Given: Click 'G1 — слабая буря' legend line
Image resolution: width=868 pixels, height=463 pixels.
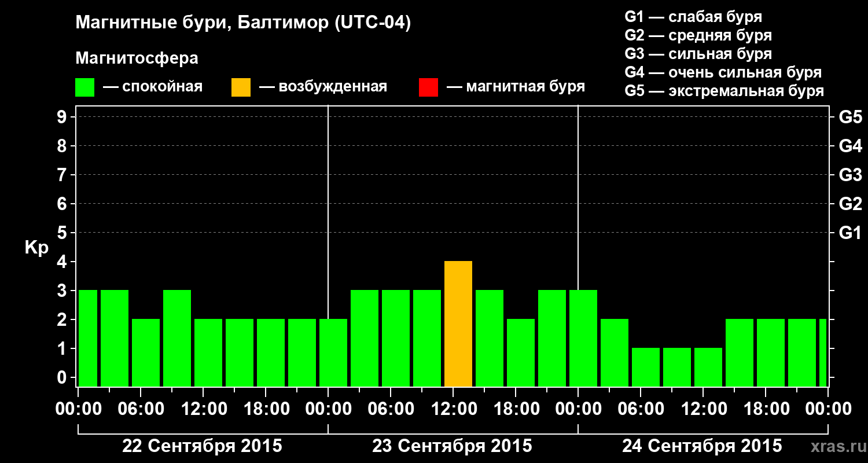Looking at the screenshot, I should pyautogui.click(x=694, y=17).
